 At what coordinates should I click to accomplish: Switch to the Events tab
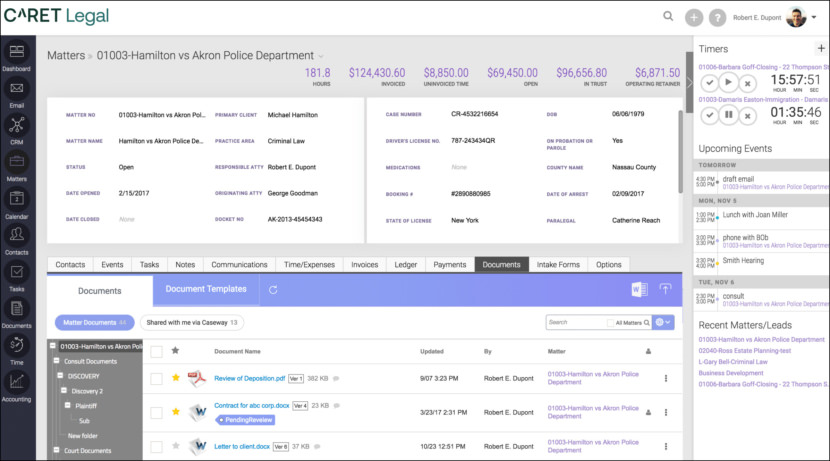(x=112, y=265)
